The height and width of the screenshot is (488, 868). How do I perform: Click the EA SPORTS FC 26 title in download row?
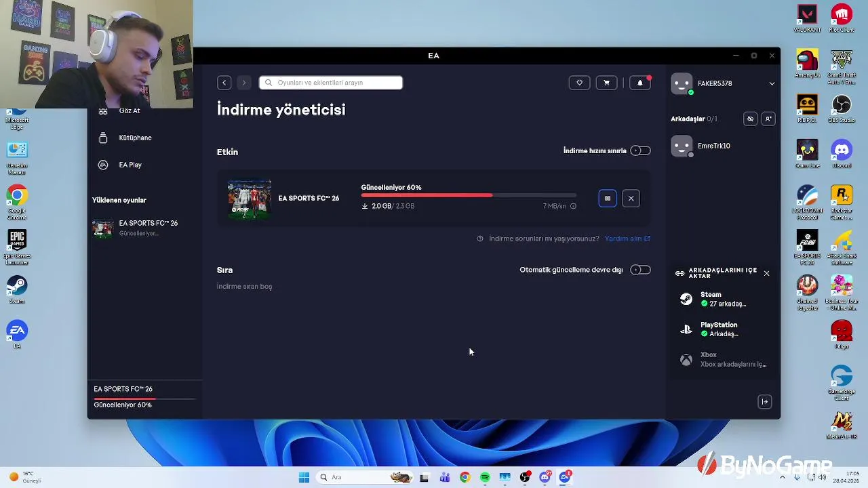[309, 199]
